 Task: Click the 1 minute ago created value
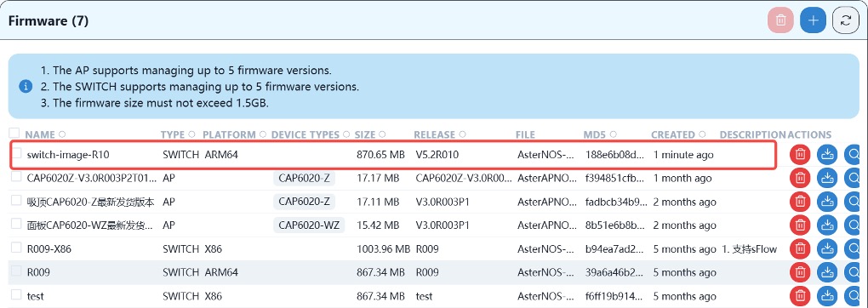point(683,155)
